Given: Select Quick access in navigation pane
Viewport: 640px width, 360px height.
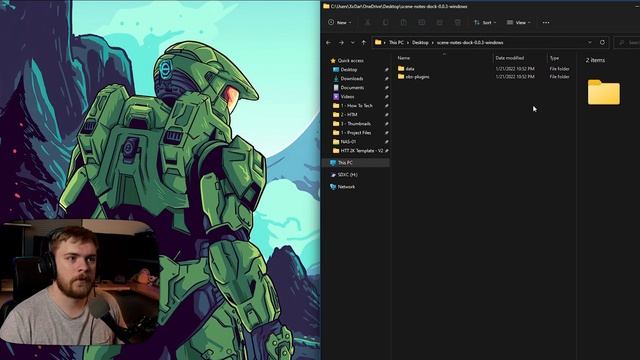Looking at the screenshot, I should [x=347, y=60].
